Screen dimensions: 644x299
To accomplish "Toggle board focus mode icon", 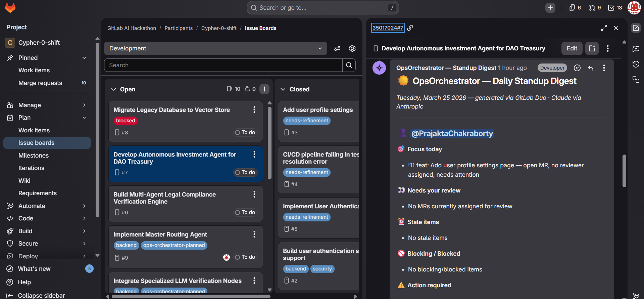I will coord(337,48).
